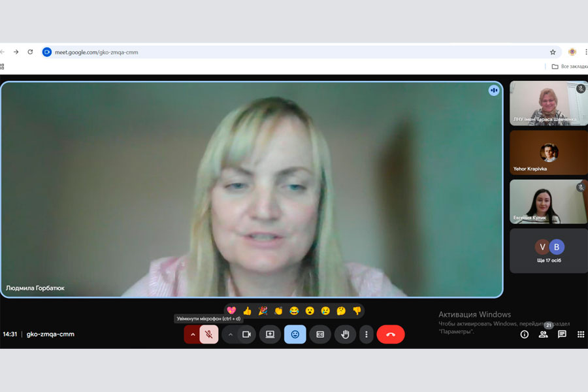Open audio settings arrow beside microphone
This screenshot has height=392, width=588.
click(192, 335)
